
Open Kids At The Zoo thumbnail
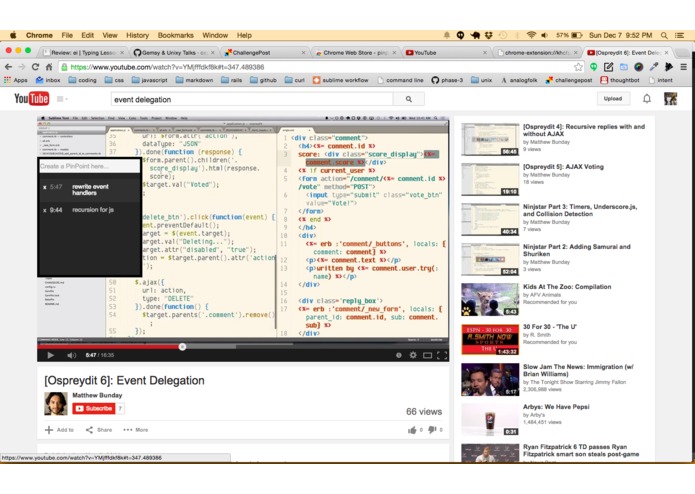pos(490,299)
